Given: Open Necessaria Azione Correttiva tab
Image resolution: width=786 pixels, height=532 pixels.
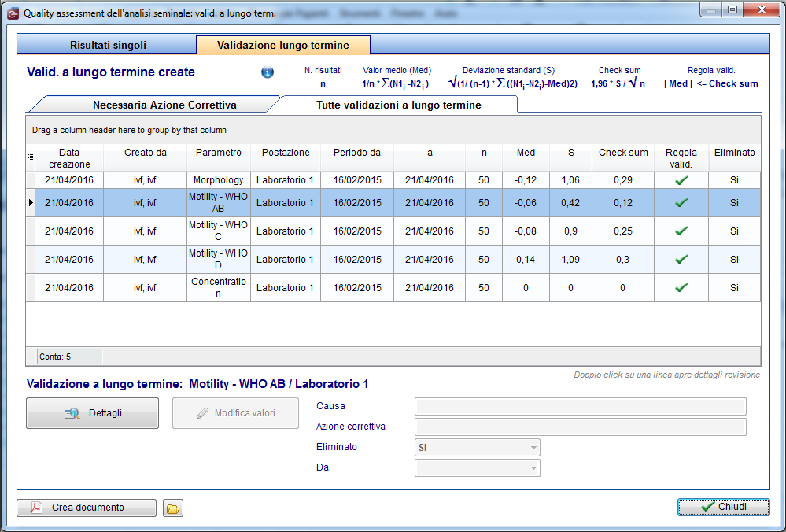Looking at the screenshot, I should coord(164,105).
